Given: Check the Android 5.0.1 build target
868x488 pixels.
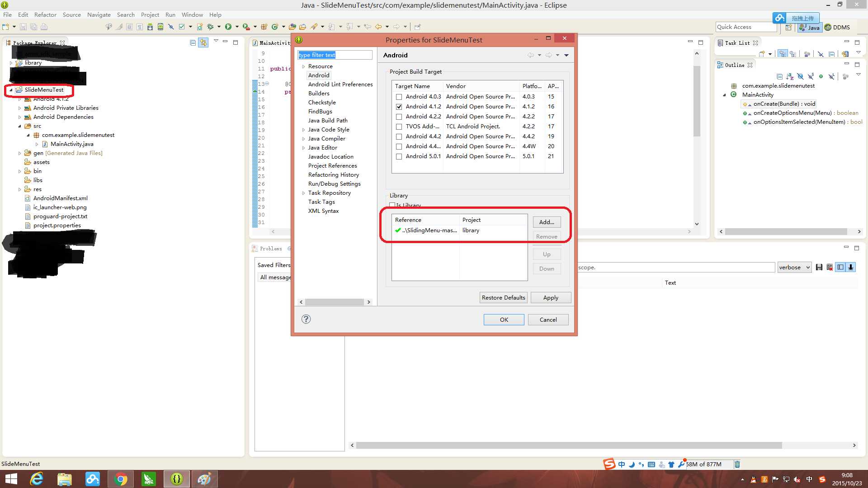Looking at the screenshot, I should (x=399, y=156).
